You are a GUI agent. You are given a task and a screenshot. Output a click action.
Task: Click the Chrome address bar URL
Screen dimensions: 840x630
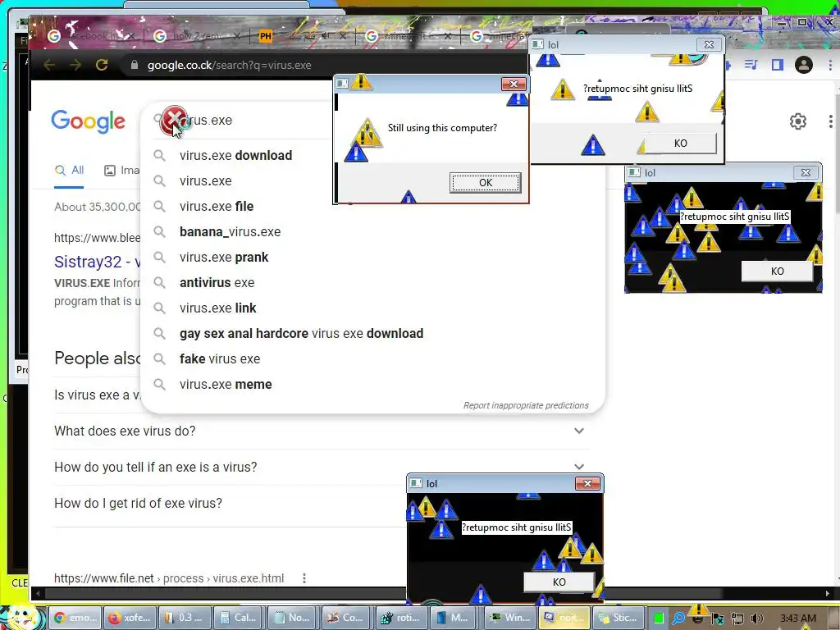230,66
